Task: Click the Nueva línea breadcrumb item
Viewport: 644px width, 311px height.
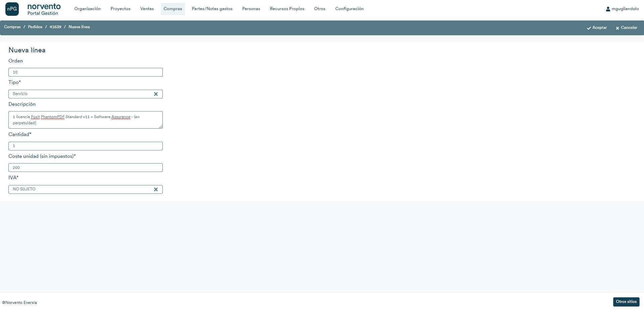Action: coord(79,27)
